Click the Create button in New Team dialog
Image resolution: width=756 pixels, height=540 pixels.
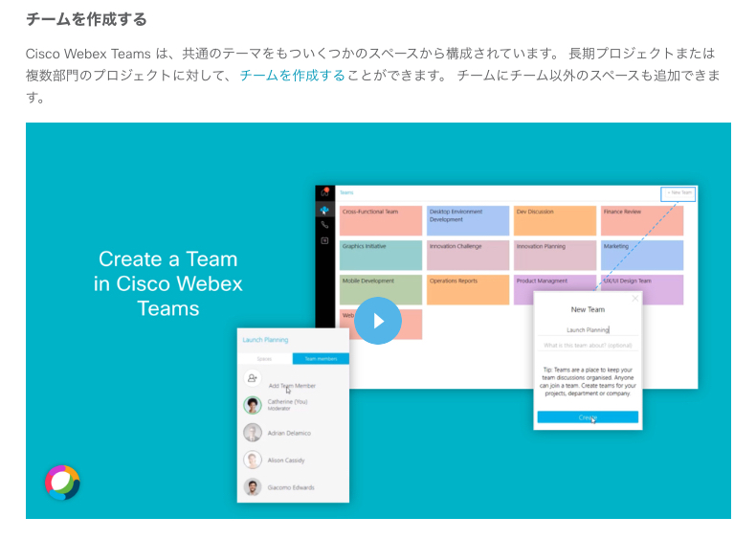[x=588, y=416]
